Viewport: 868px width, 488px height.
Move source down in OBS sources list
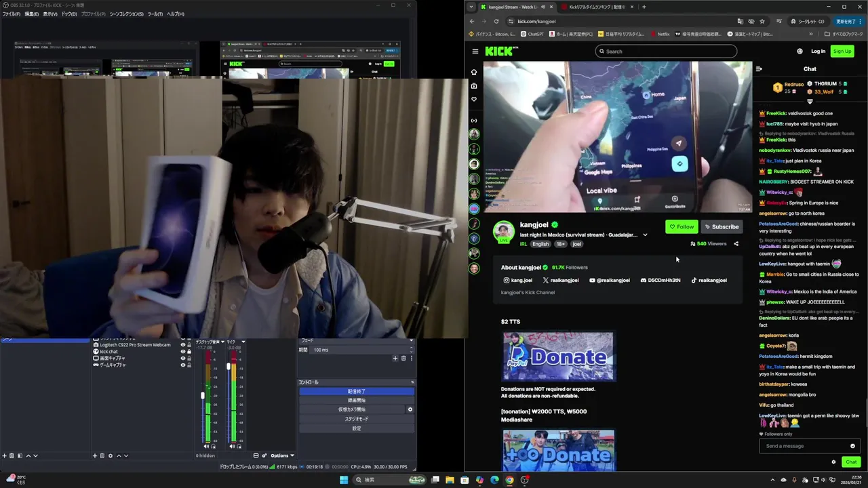point(126,455)
